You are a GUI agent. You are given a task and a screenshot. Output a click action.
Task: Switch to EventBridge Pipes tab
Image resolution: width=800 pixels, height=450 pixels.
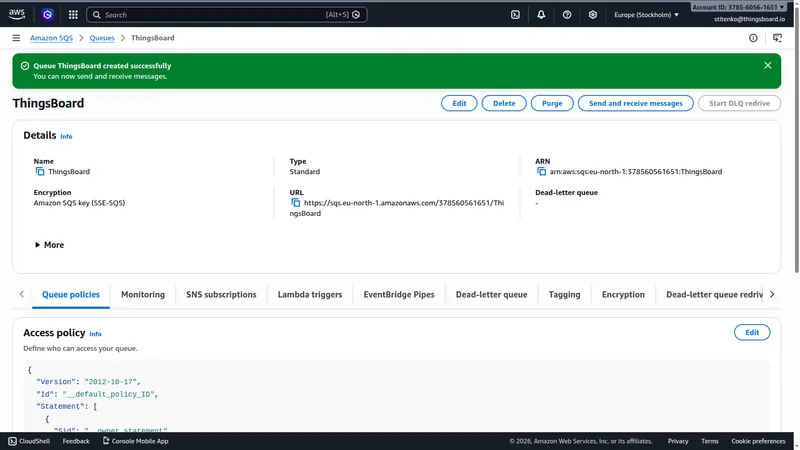(399, 294)
